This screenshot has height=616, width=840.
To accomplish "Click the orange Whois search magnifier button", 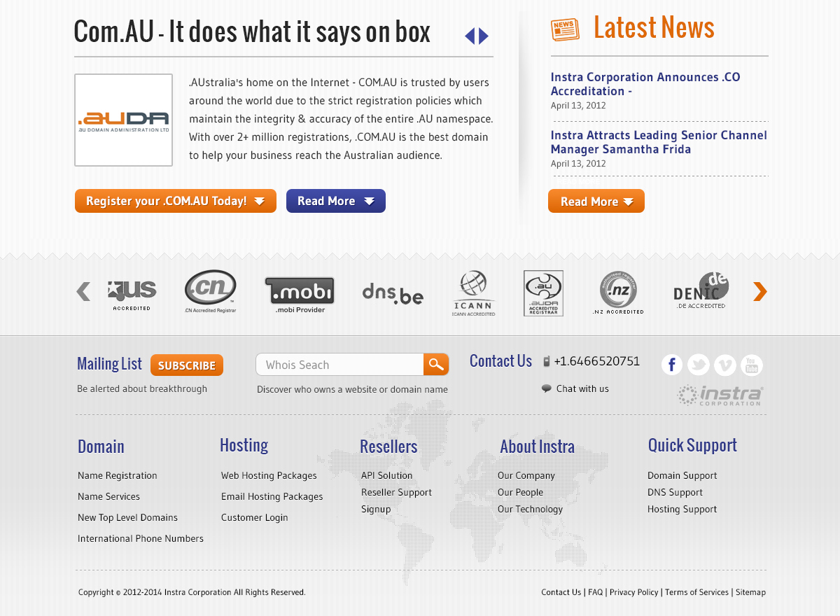I will tap(436, 365).
